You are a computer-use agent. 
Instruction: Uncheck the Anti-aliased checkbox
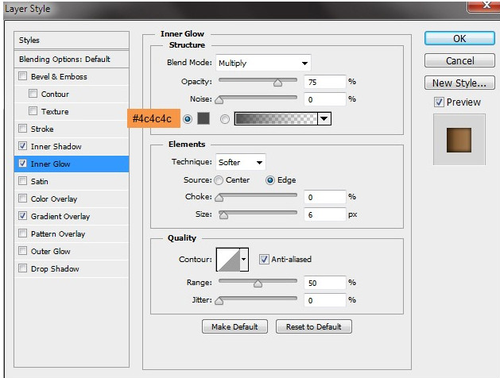click(x=264, y=259)
